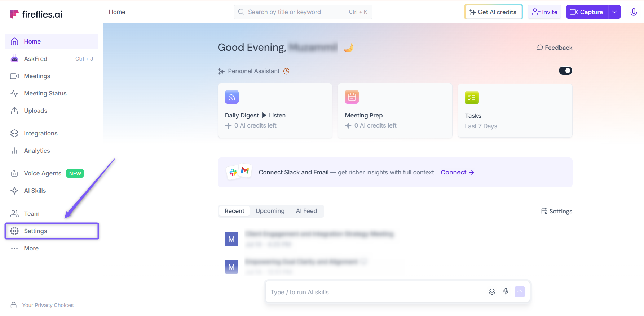
Task: Open Uploads section
Action: point(52,111)
